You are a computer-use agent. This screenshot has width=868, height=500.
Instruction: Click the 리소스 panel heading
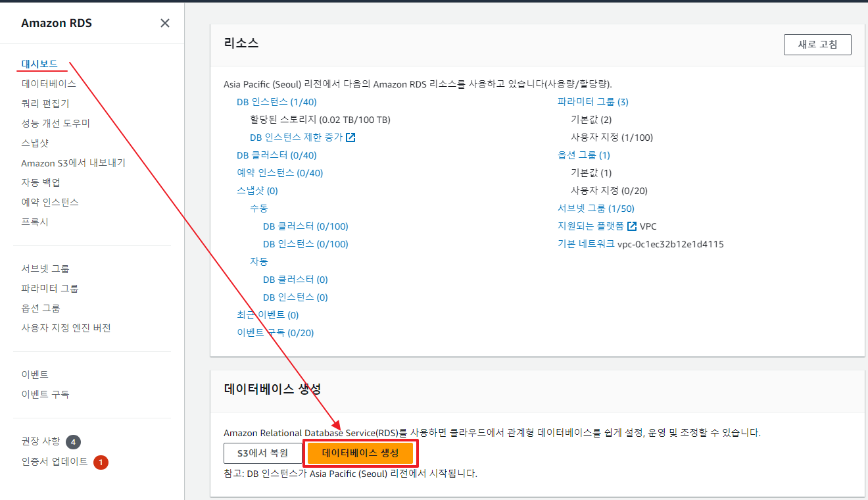(x=241, y=43)
